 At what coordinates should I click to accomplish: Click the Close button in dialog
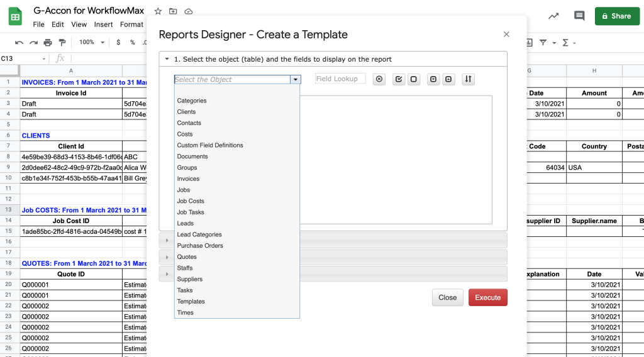tap(447, 297)
